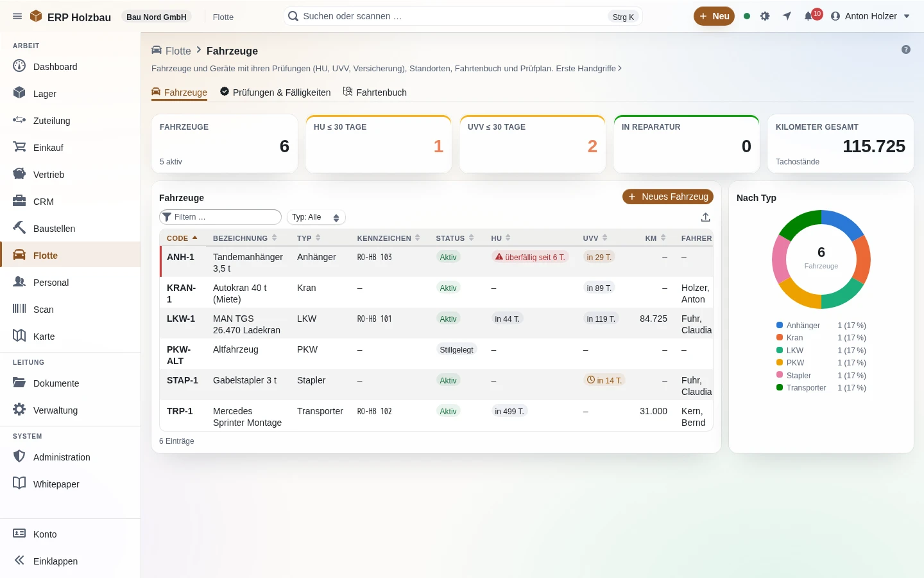Expand Anton Holzer user menu
Viewport: 924px width, 578px height.
pos(871,16)
